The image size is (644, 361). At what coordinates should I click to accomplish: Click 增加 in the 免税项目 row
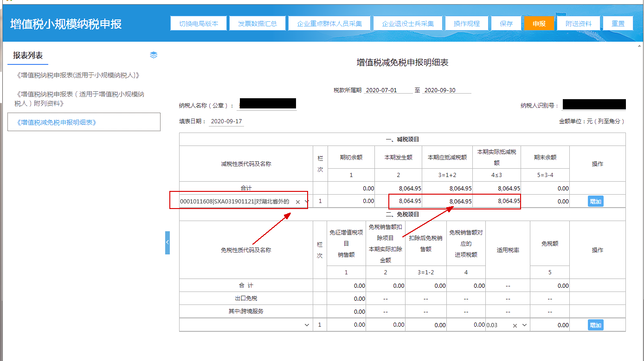point(596,325)
